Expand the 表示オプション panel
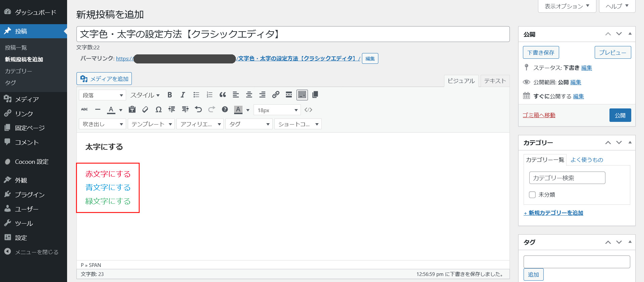644x282 pixels. [x=567, y=6]
